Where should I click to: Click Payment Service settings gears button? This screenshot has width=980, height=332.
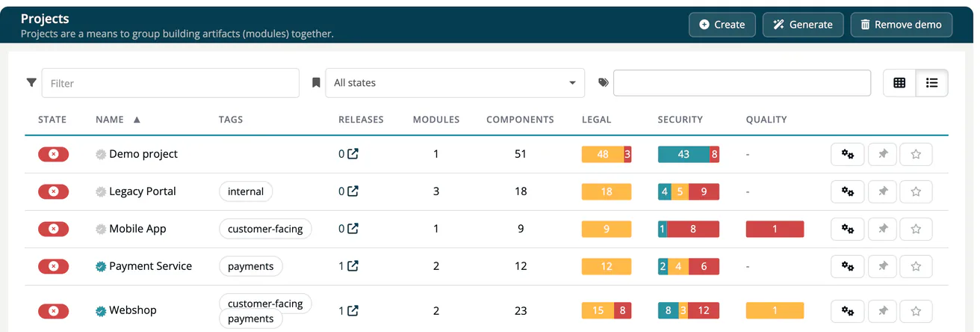click(848, 266)
